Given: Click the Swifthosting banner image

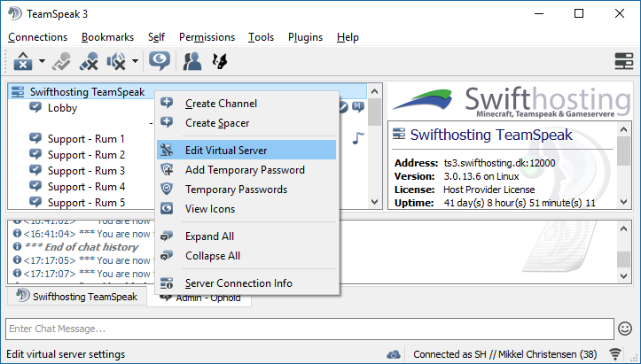Looking at the screenshot, I should pos(510,101).
